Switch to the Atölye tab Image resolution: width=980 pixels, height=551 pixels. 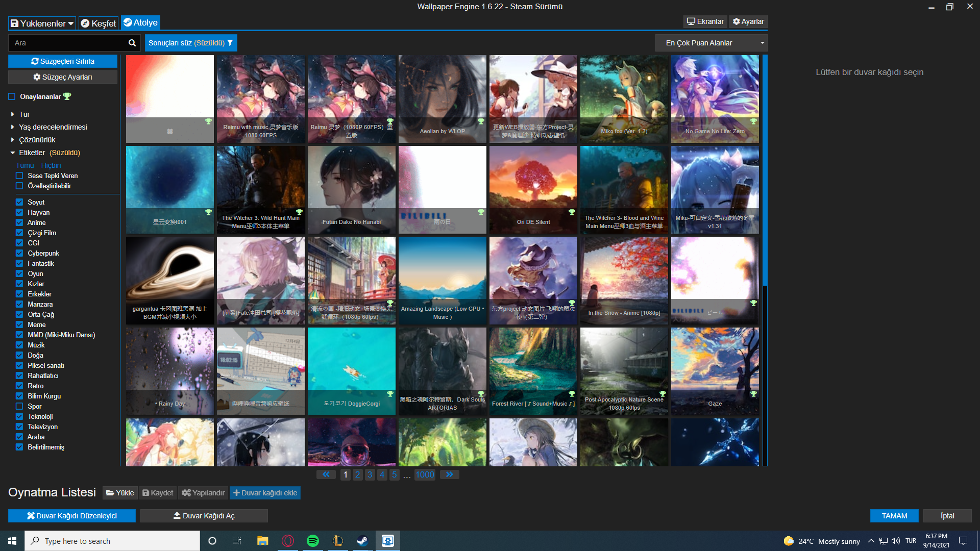(140, 22)
